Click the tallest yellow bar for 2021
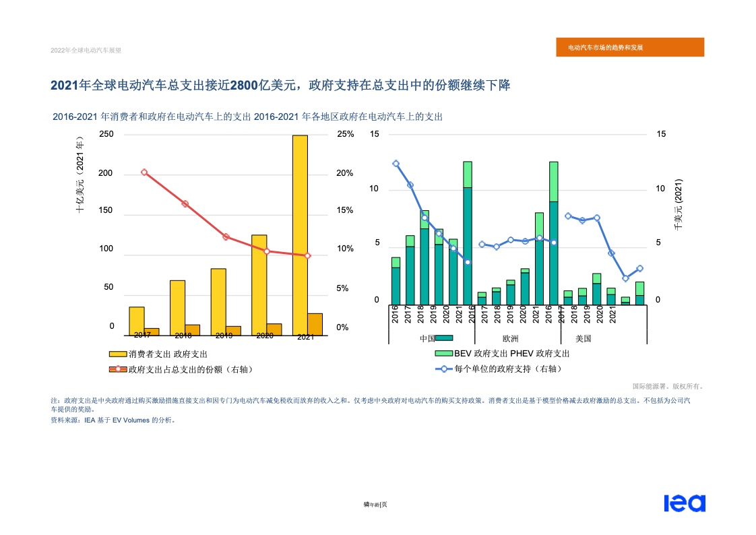756x535 pixels. [x=300, y=229]
